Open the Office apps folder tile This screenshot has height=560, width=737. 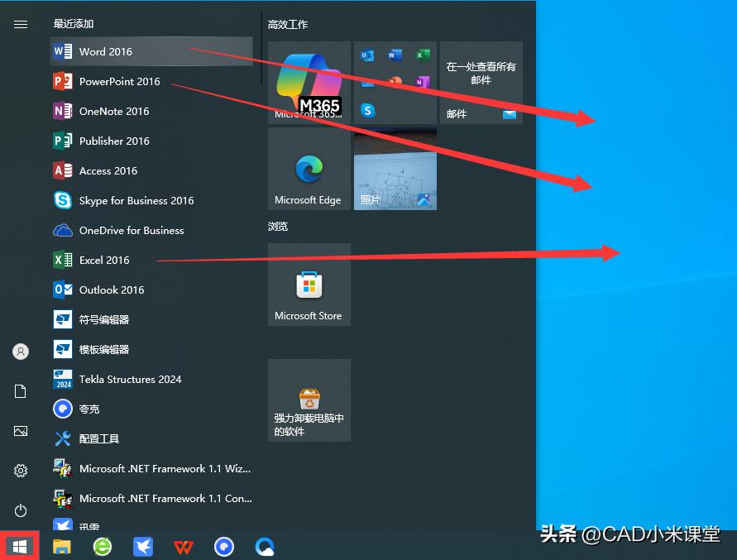(x=395, y=83)
